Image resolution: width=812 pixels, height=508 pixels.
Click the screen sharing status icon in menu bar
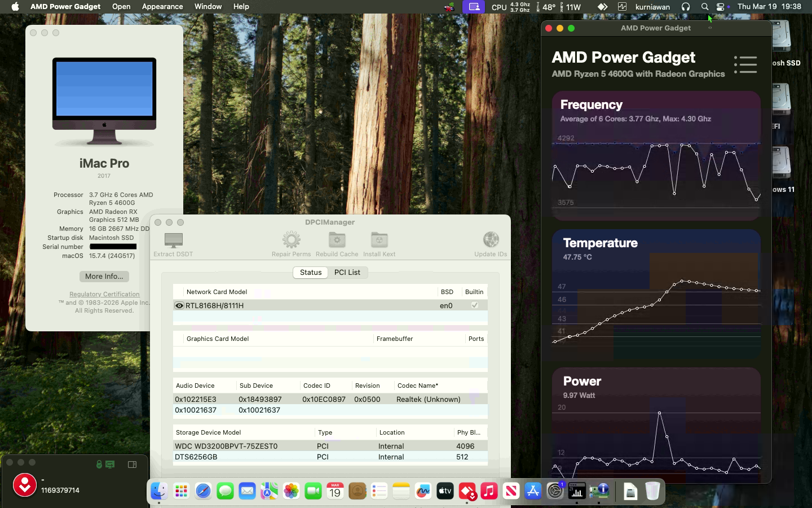coord(474,7)
